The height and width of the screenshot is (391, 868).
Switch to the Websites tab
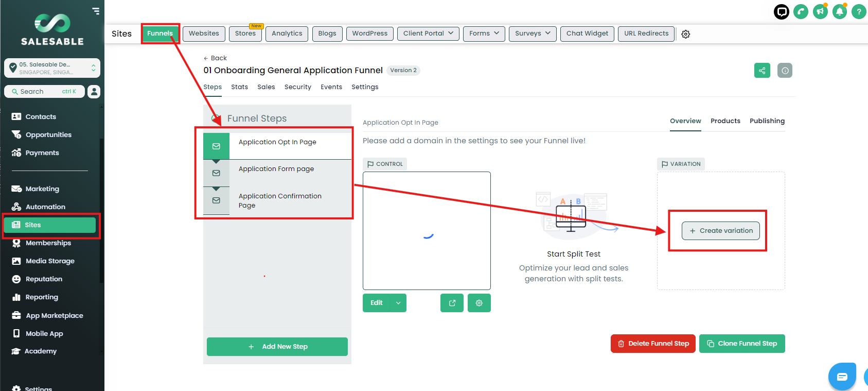coord(204,33)
